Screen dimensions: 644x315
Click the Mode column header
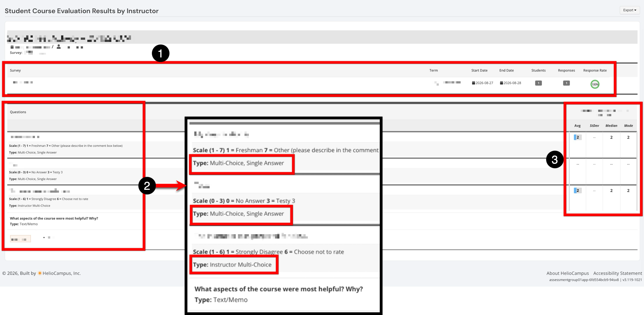click(628, 126)
